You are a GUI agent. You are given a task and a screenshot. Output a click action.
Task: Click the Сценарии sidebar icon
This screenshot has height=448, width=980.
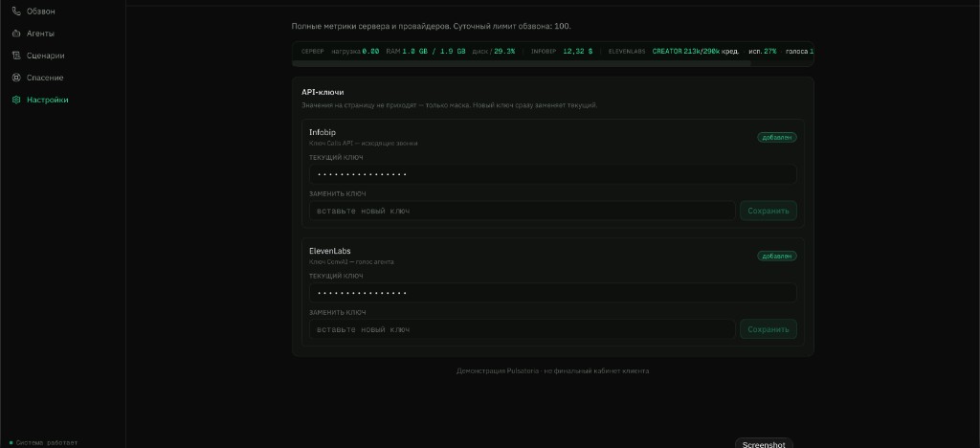tap(16, 56)
